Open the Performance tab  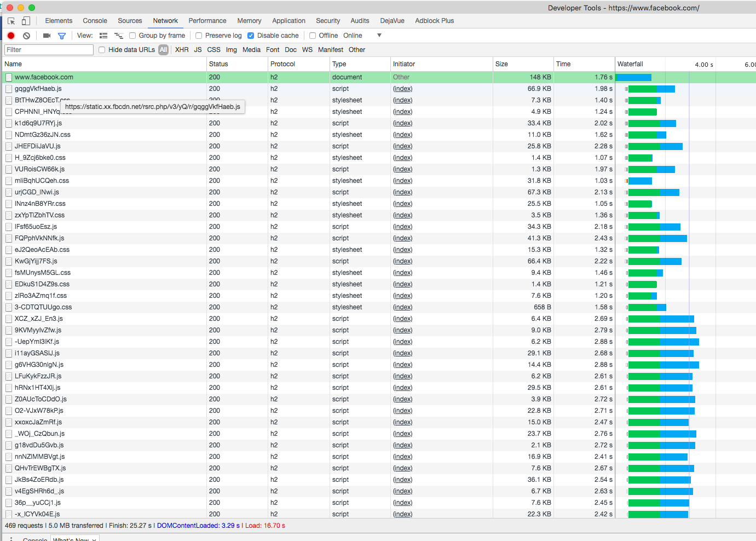(207, 21)
